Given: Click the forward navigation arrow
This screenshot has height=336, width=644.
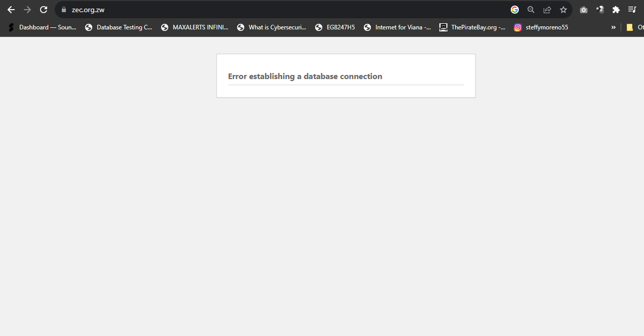Looking at the screenshot, I should click(27, 10).
